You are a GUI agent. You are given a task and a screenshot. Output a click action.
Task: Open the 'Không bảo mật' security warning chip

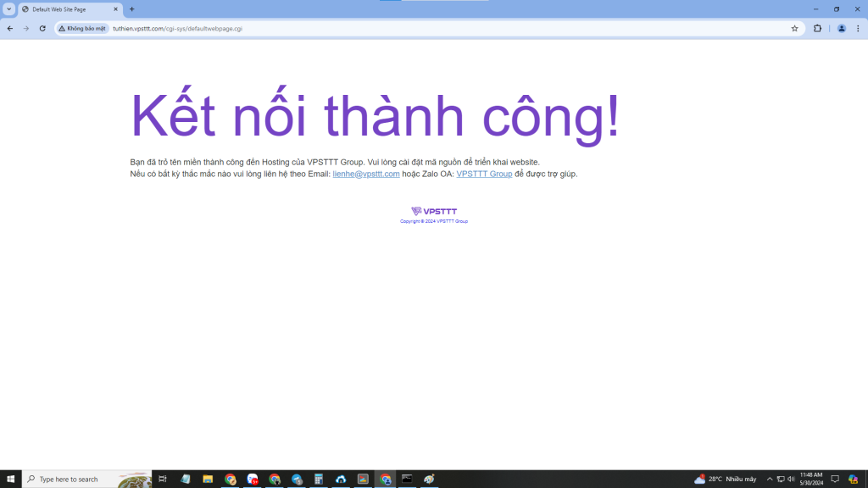(82, 28)
